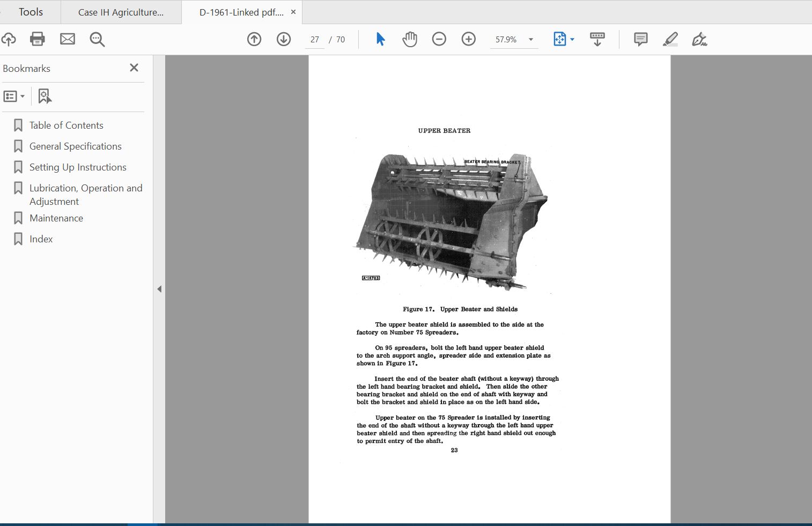Open the sign document pen tool
812x526 pixels.
(x=699, y=39)
